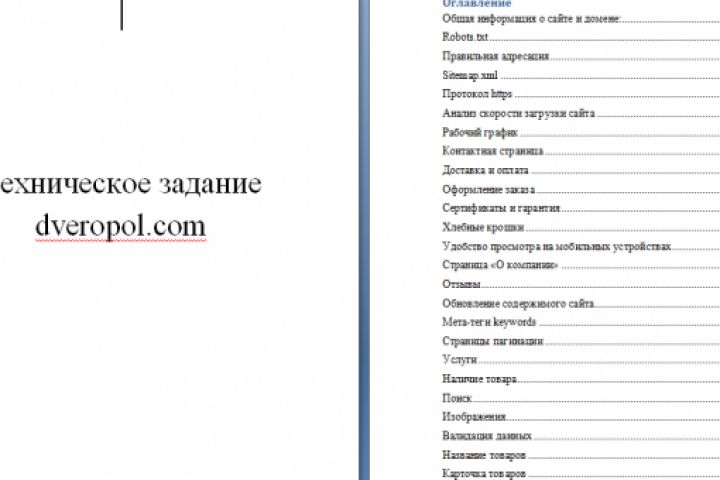Go to the 'Наличие товара' entry
Image resolution: width=720 pixels, height=480 pixels.
point(480,379)
